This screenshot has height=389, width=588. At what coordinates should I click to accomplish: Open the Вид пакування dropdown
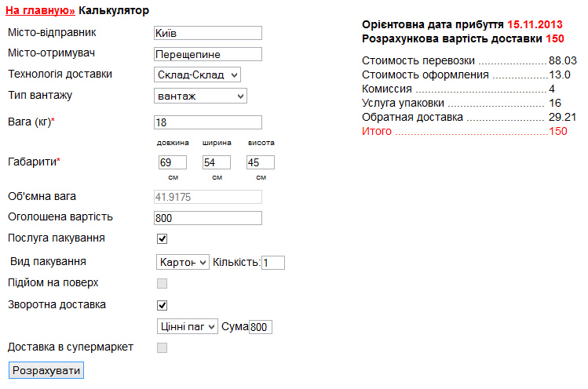point(182,262)
